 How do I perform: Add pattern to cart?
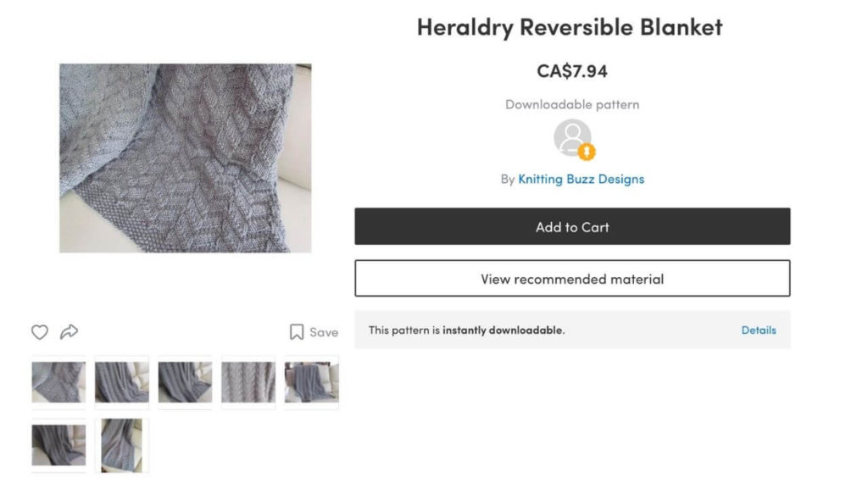[572, 226]
